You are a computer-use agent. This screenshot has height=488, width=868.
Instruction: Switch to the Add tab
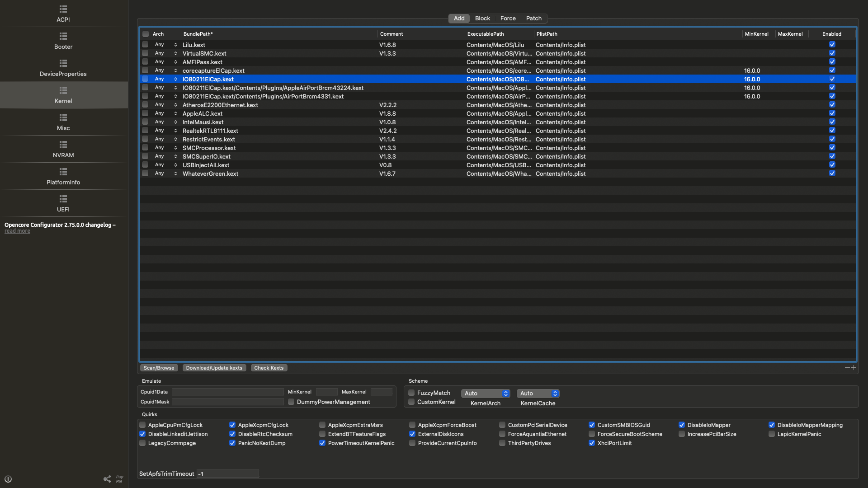pyautogui.click(x=459, y=19)
